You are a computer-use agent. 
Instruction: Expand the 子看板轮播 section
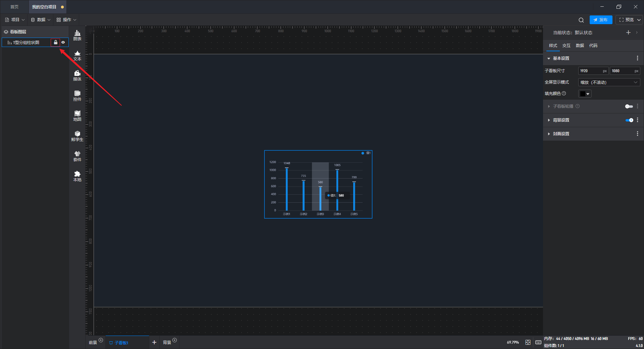(x=549, y=106)
